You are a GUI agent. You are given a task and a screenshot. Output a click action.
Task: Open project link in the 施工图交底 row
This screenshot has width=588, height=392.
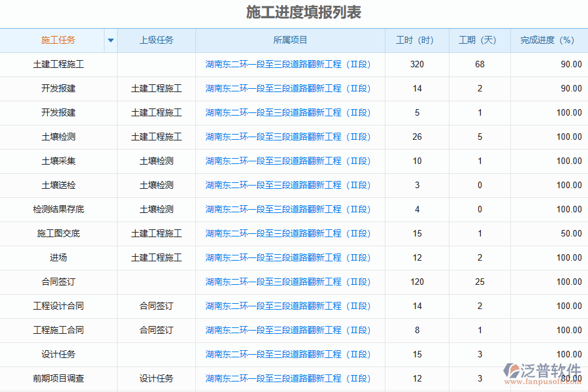pos(288,233)
